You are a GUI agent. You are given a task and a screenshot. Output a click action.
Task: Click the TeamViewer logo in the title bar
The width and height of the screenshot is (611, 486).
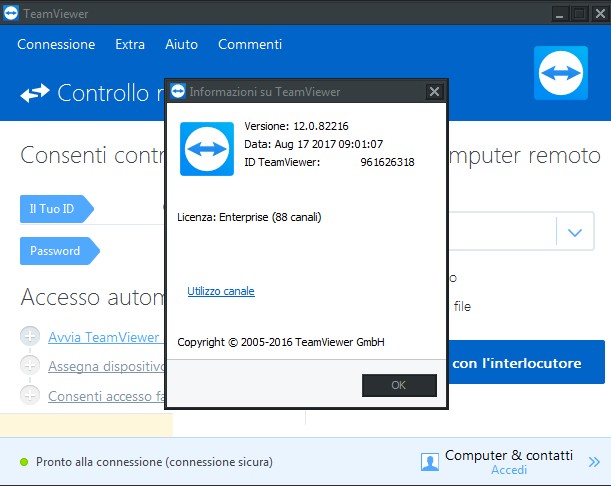[11, 13]
